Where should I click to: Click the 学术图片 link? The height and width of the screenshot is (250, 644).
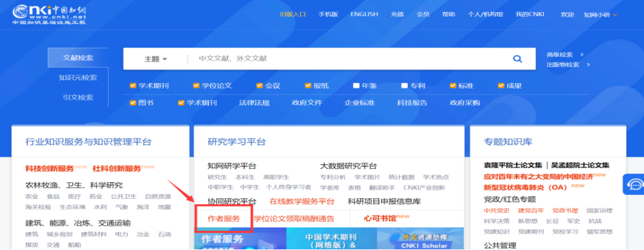click(x=367, y=177)
